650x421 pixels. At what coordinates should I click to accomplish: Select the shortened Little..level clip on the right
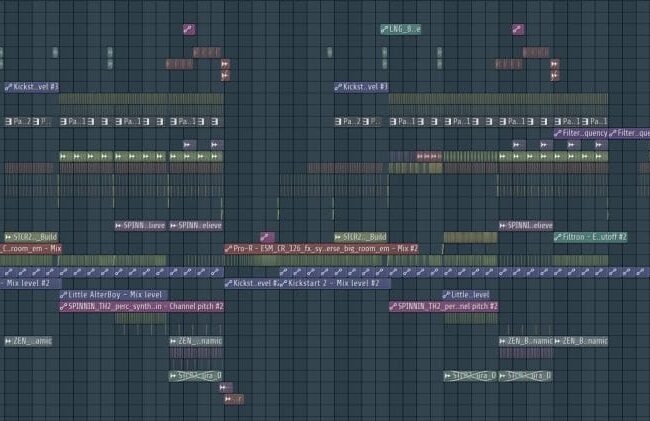(470, 295)
